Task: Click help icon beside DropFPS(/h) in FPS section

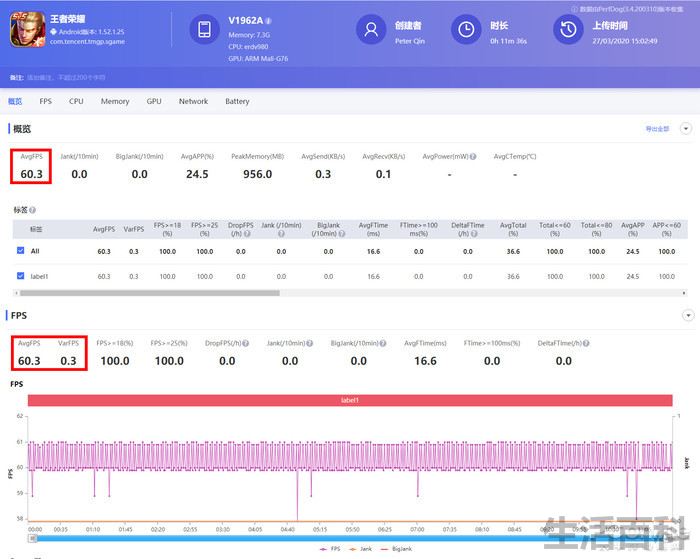Action: pyautogui.click(x=246, y=343)
